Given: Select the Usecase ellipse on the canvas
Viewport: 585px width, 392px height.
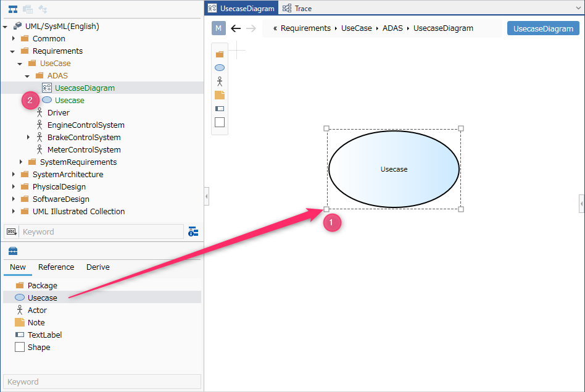Looking at the screenshot, I should (394, 169).
